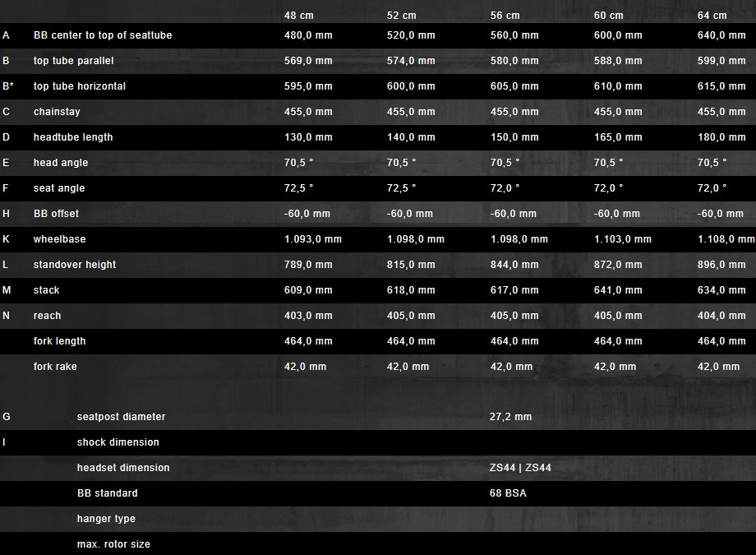
Task: Select the 'seatpost diameter' label
Action: [x=121, y=417]
